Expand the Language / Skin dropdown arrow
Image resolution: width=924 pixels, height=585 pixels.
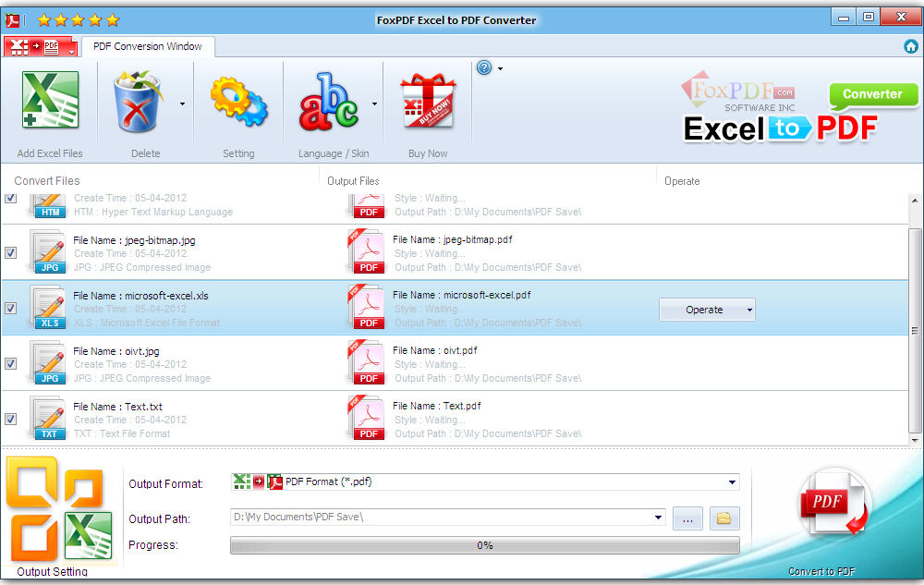[374, 104]
